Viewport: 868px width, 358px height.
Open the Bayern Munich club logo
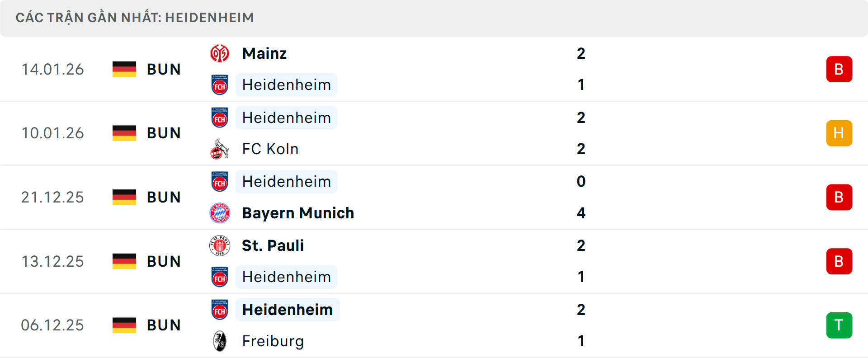220,213
